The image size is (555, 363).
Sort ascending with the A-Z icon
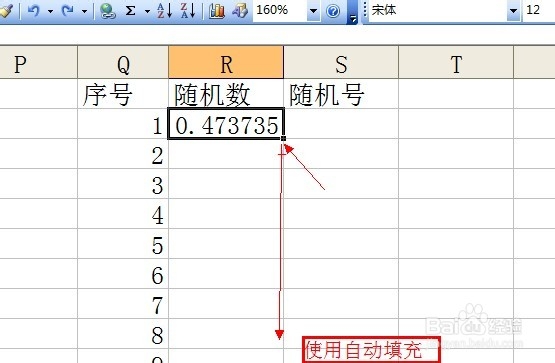[165, 11]
